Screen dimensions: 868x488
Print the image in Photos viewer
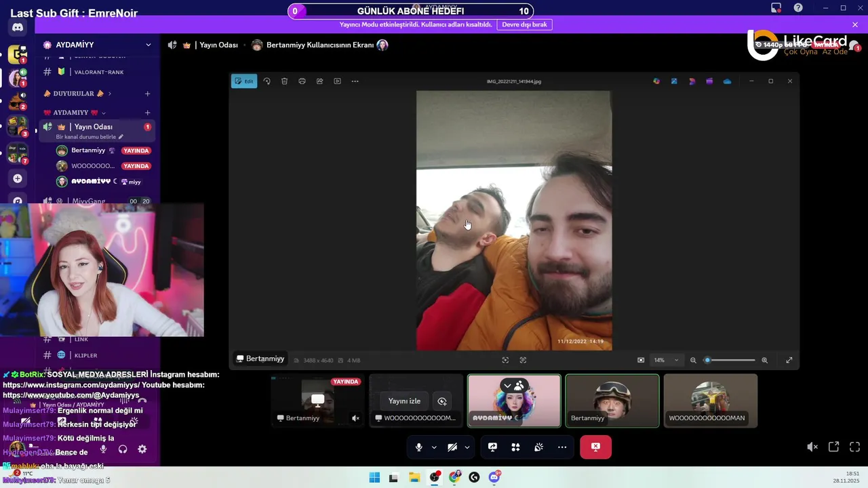(x=302, y=81)
